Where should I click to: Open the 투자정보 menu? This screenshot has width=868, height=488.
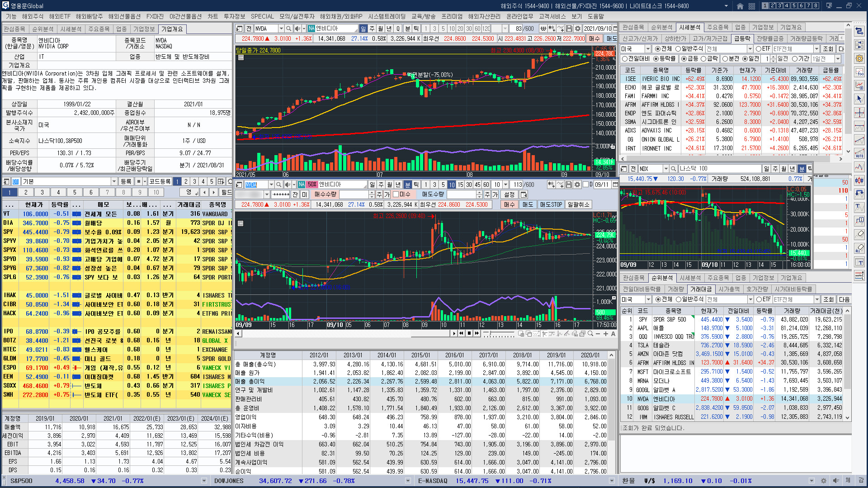[x=234, y=16]
